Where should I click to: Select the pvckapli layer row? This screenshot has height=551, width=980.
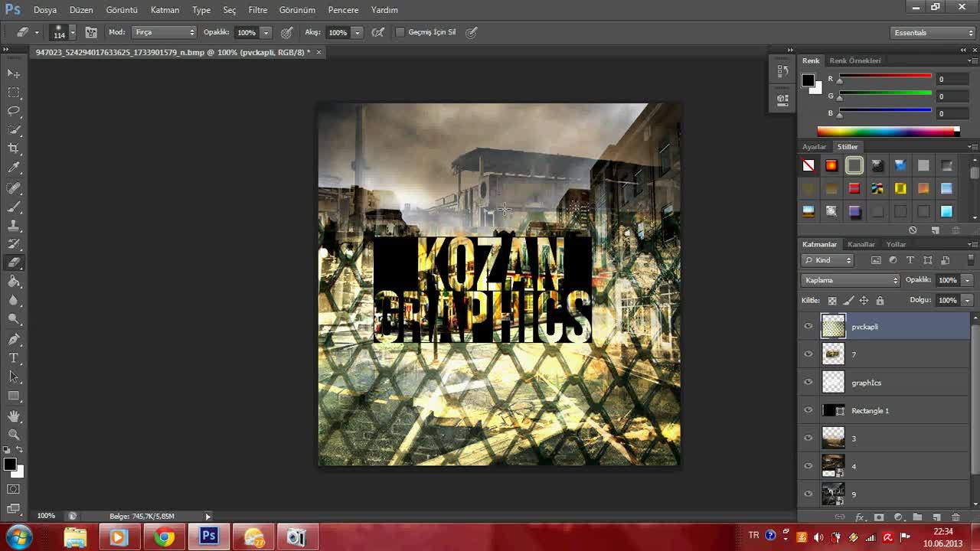[x=885, y=327]
